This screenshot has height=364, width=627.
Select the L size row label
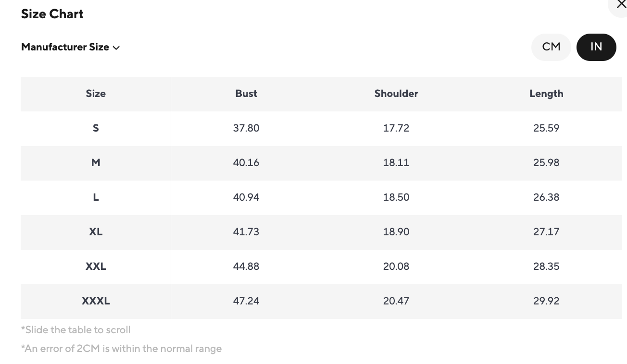pos(96,197)
